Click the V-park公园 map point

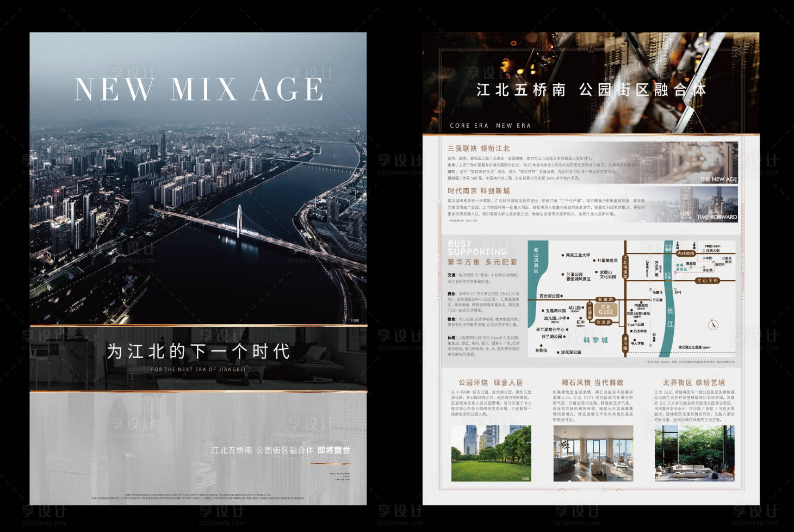tap(636, 323)
